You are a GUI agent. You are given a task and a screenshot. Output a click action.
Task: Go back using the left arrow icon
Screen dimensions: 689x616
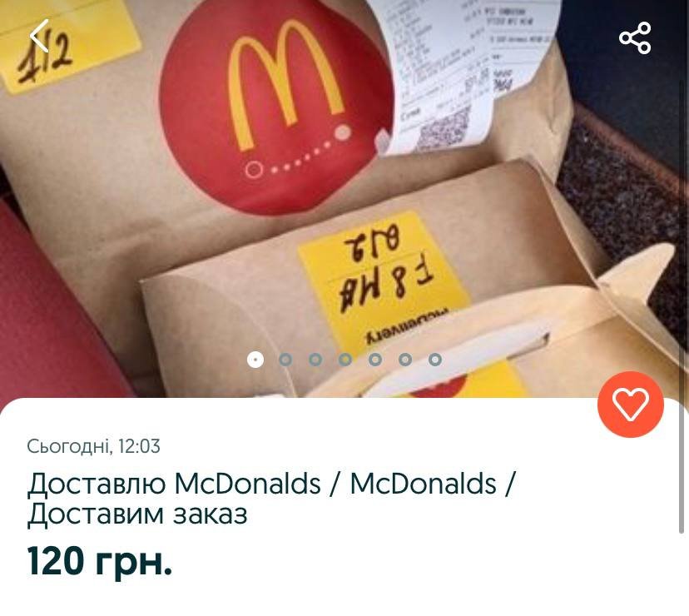[40, 36]
